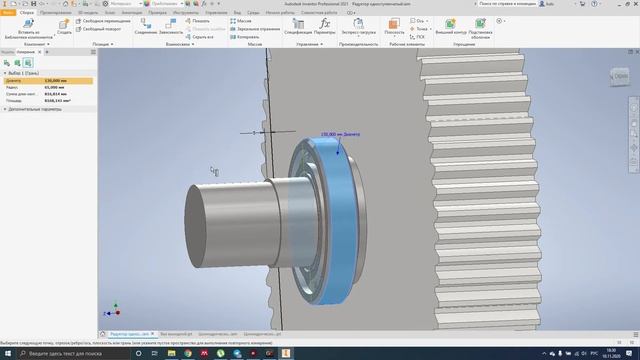Select Свободное перемещение tool
The image size is (640, 360).
103,21
